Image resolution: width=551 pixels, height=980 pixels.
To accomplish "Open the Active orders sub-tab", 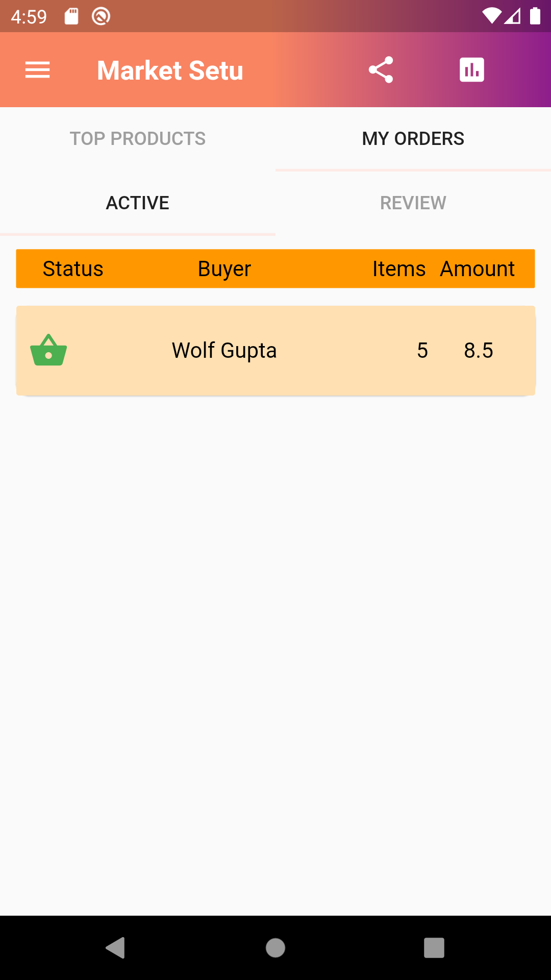I will click(138, 203).
